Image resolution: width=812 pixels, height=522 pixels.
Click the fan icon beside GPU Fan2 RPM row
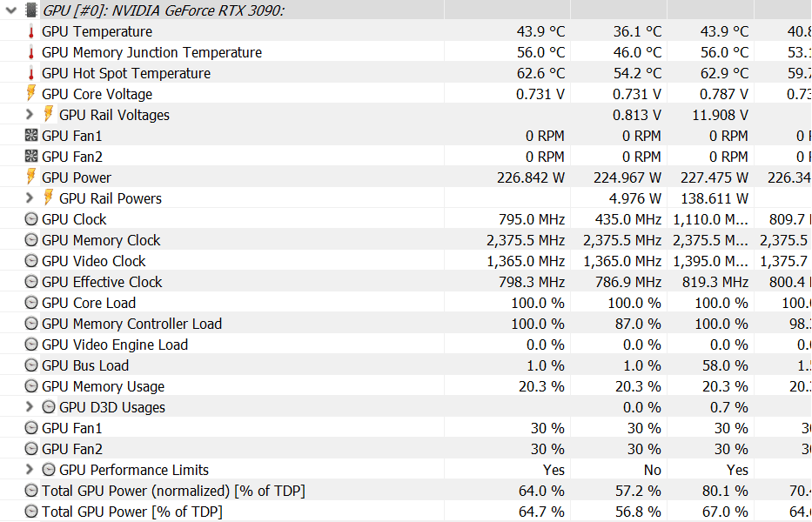pyautogui.click(x=31, y=157)
